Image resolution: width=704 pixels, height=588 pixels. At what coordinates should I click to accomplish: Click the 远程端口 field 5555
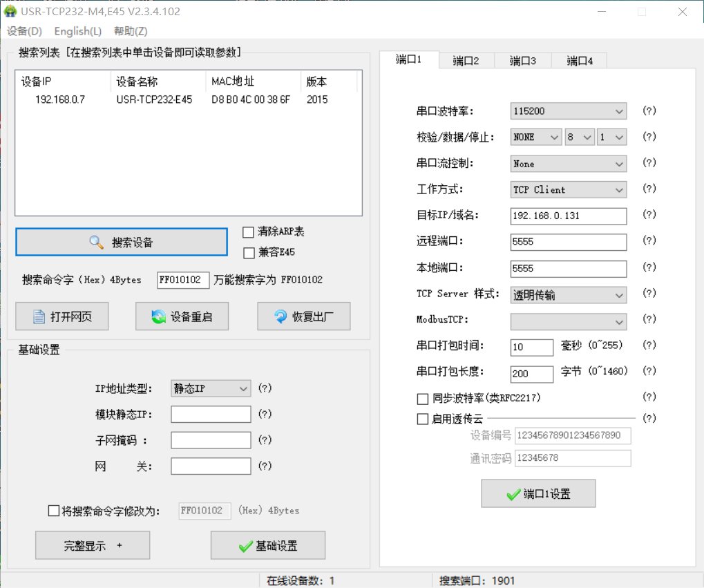[569, 242]
